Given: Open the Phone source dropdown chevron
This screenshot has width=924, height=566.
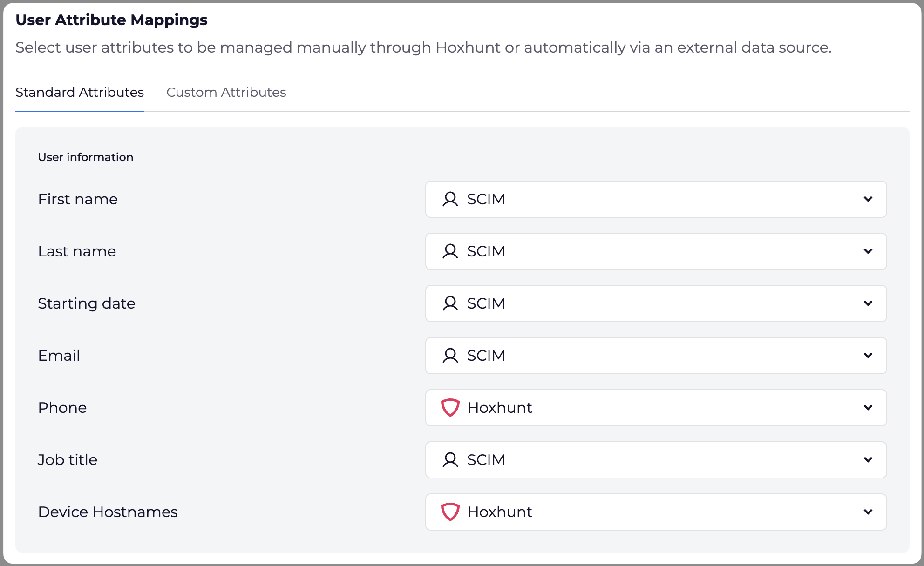Looking at the screenshot, I should (x=868, y=408).
